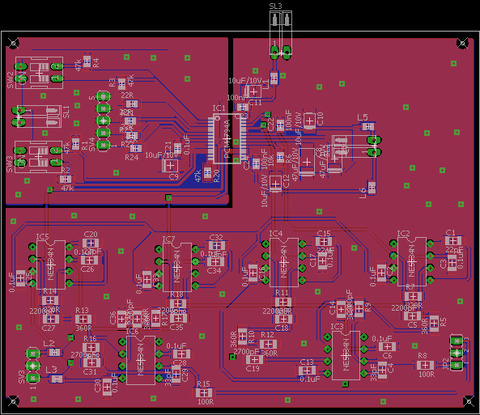The height and width of the screenshot is (415, 480).
Task: Click the SV4 header label
Action: click(92, 144)
